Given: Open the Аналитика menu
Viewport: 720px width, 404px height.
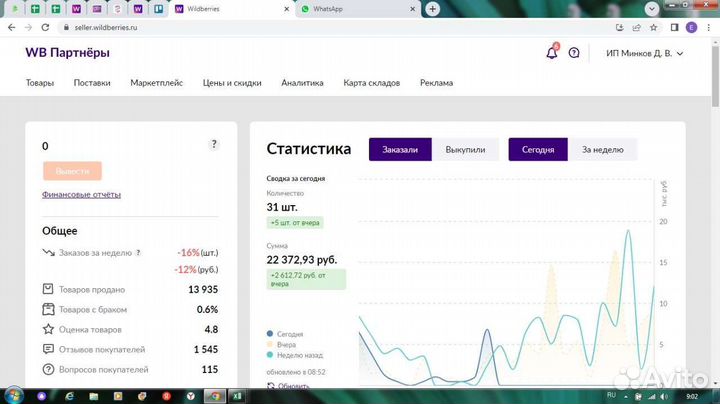Looking at the screenshot, I should pyautogui.click(x=302, y=83).
